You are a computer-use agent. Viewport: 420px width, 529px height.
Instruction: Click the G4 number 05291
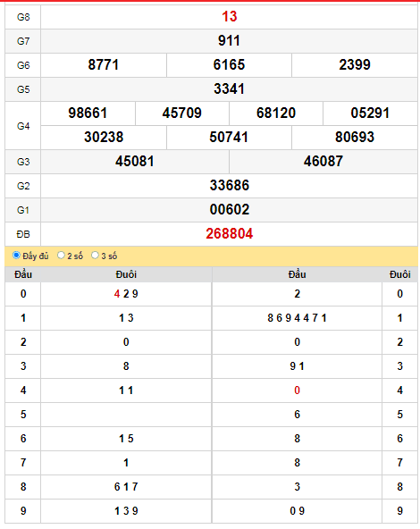coord(370,113)
